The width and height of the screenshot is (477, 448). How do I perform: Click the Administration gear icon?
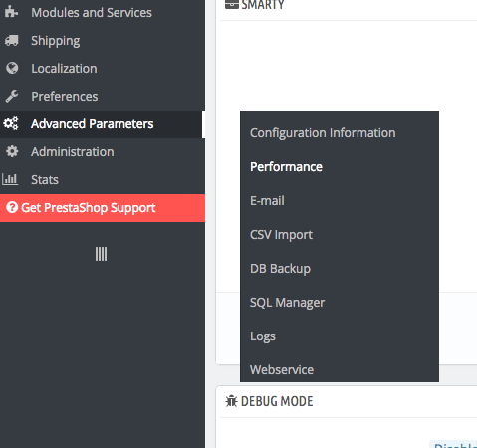click(x=12, y=151)
